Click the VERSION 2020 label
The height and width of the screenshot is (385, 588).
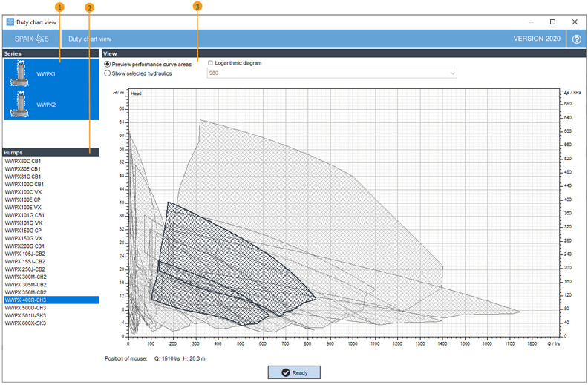(x=537, y=39)
